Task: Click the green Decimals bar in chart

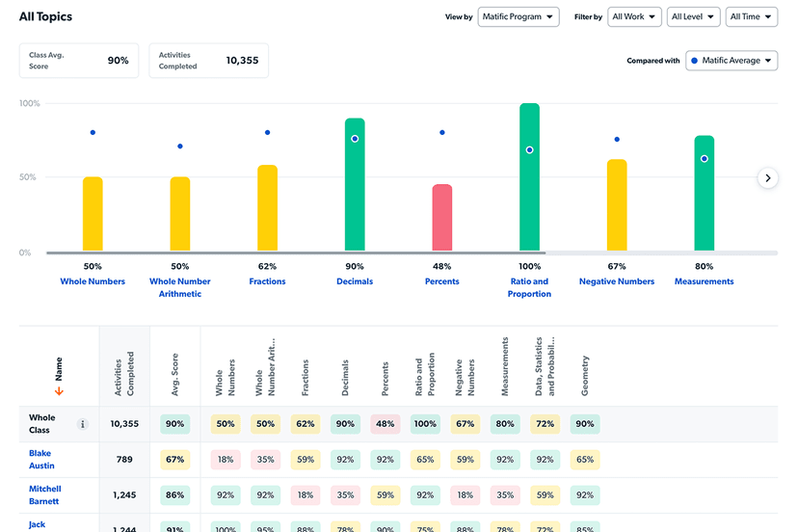Action: coord(355,185)
